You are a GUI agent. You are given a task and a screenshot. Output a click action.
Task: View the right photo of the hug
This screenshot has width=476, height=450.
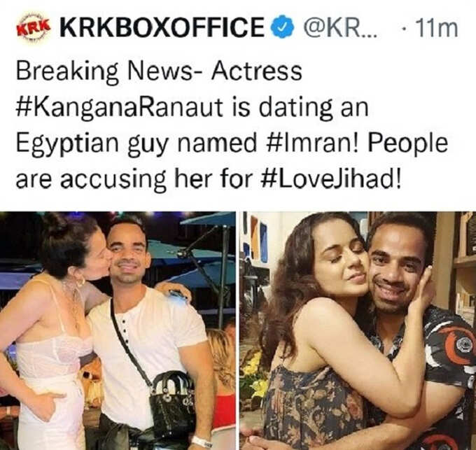tap(358, 330)
